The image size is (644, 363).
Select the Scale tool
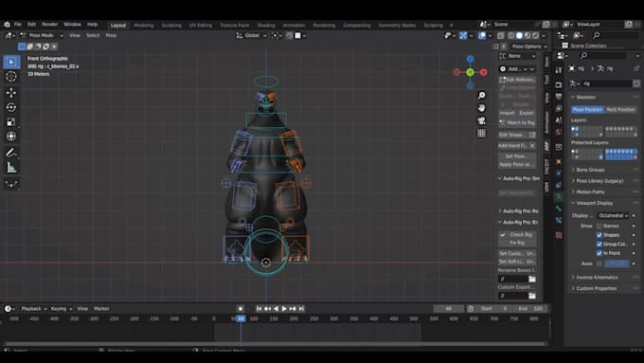pyautogui.click(x=11, y=121)
